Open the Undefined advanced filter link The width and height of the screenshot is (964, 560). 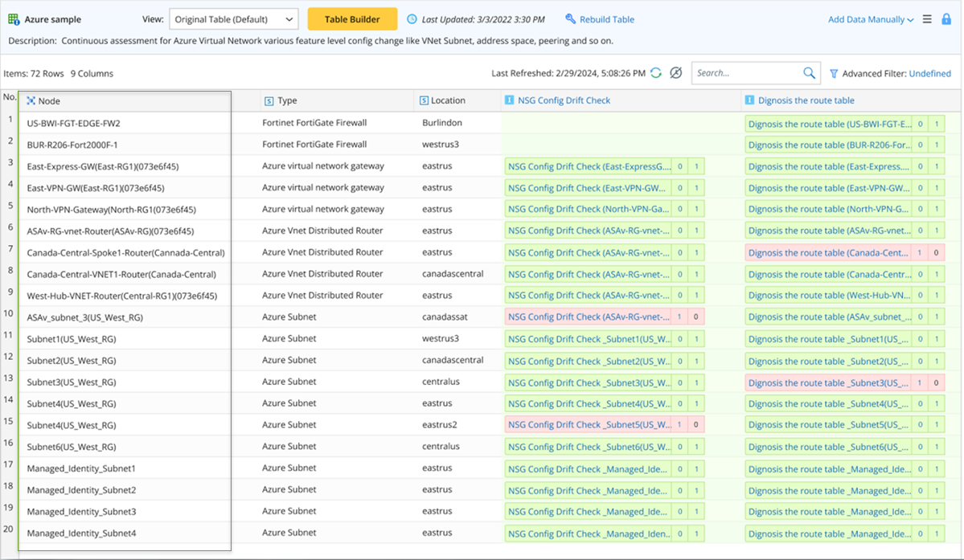click(x=929, y=73)
